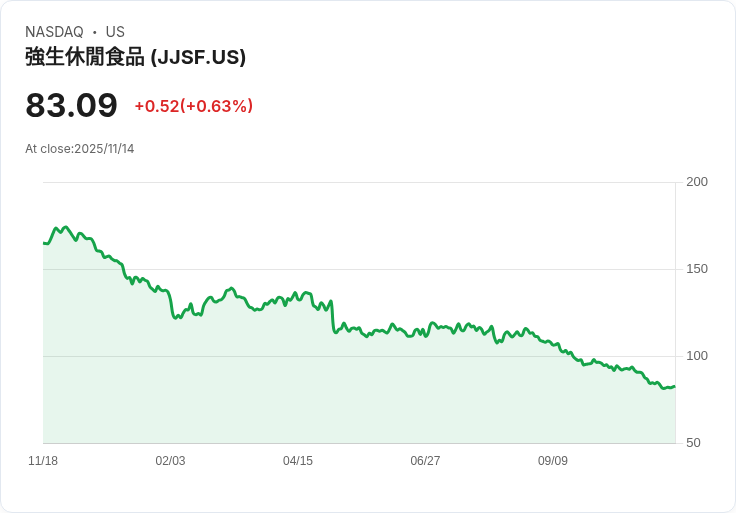Open the 強生休閒食品 (JJSF.US) stock title
The width and height of the screenshot is (736, 513).
click(135, 57)
